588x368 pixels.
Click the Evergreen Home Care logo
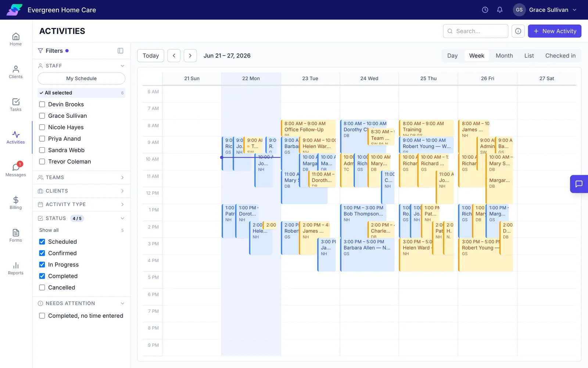pyautogui.click(x=14, y=10)
